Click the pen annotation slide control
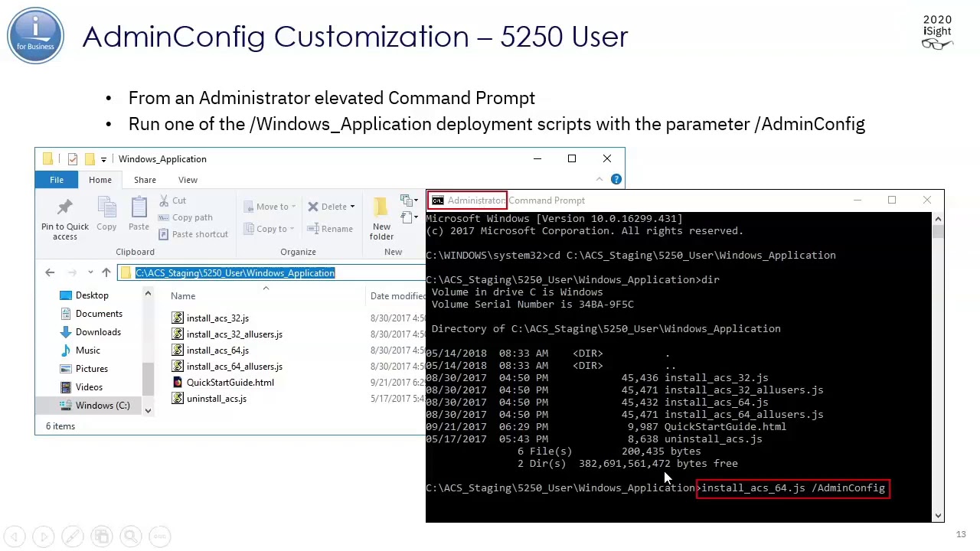980x551 pixels. [73, 536]
